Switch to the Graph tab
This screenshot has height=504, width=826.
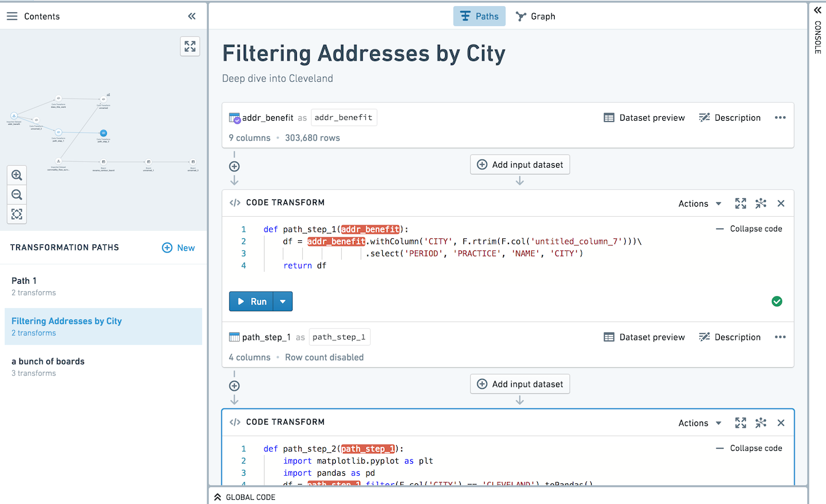tap(535, 16)
